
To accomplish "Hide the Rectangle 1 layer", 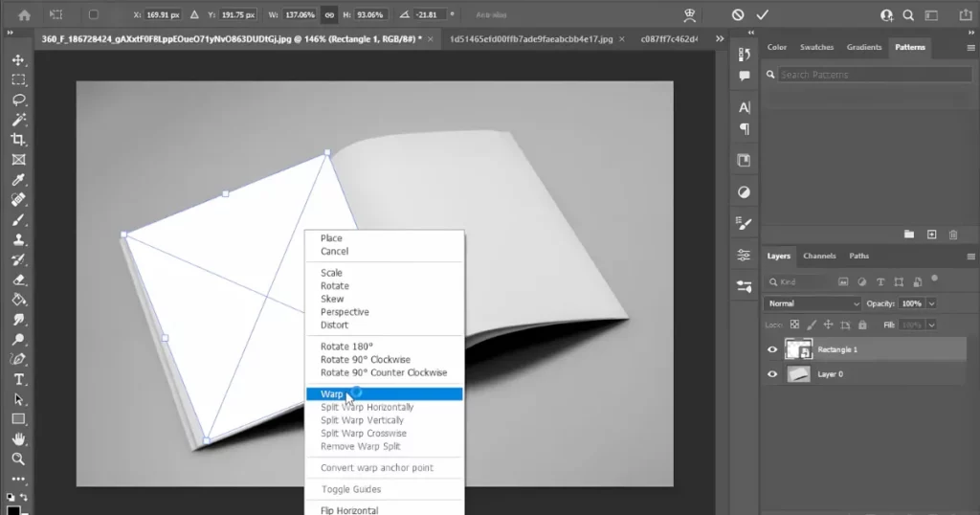I will (x=772, y=349).
